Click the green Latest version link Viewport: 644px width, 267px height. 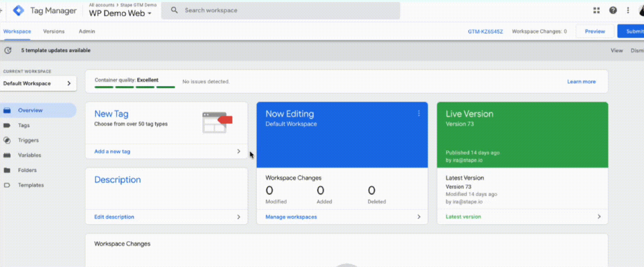pyautogui.click(x=463, y=217)
